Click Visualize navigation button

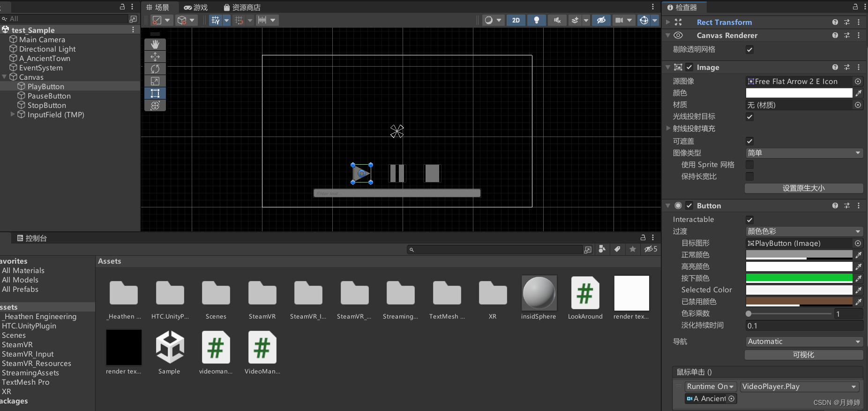pos(804,355)
